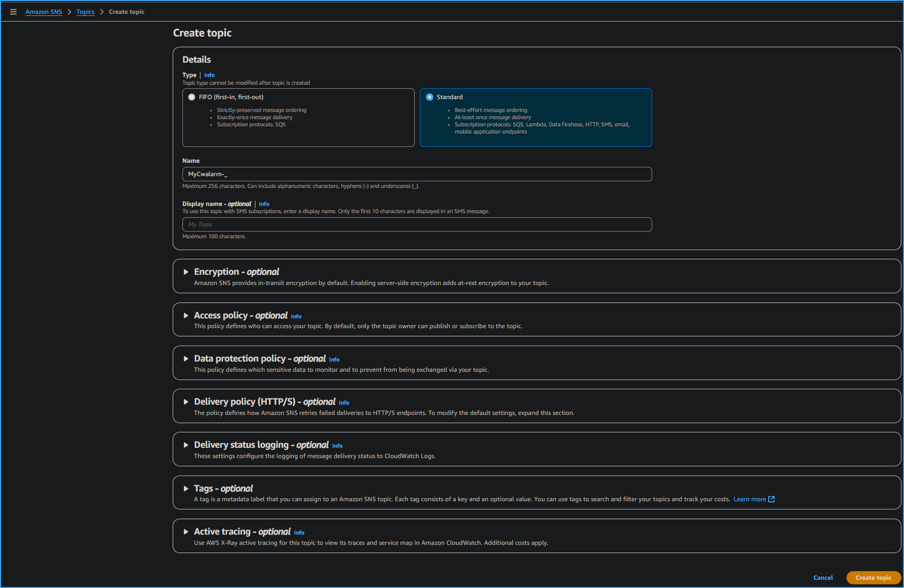Select the FIFO topic type

[192, 97]
